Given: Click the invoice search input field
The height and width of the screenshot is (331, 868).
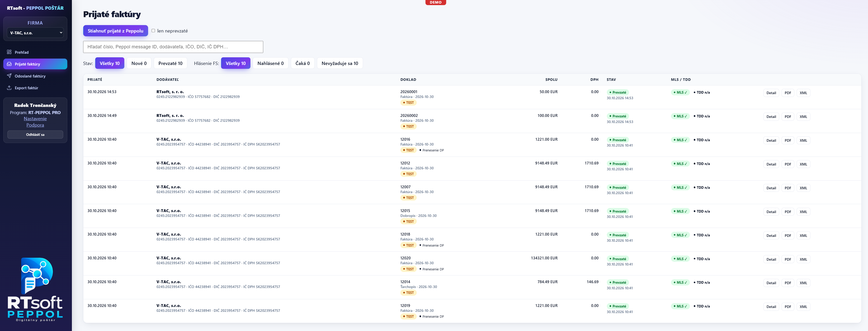Looking at the screenshot, I should click(173, 47).
